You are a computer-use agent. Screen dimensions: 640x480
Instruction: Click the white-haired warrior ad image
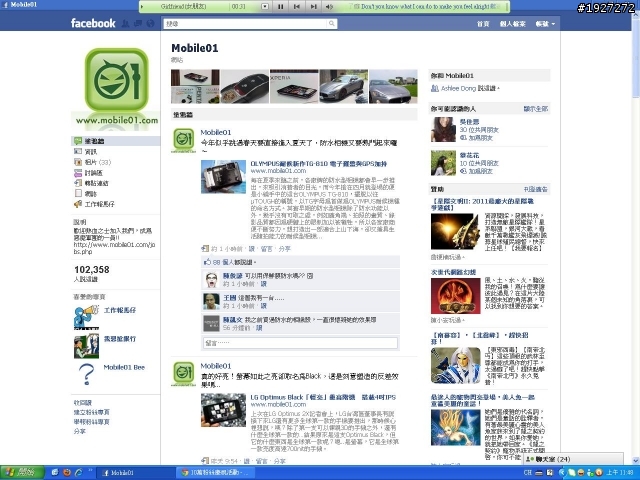(456, 365)
